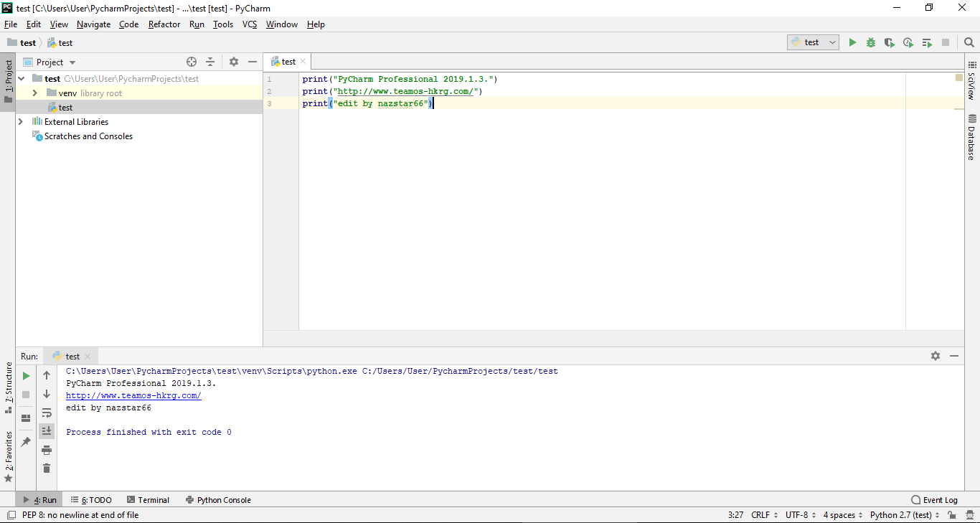Screen dimensions: 980x523
Task: Open the 6: TODO tool window tab
Action: (91, 500)
